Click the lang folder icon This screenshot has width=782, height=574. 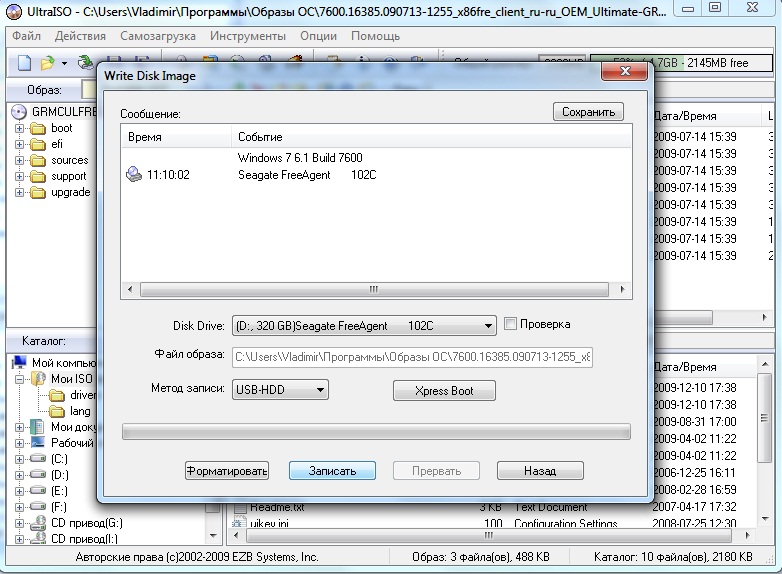tap(57, 411)
